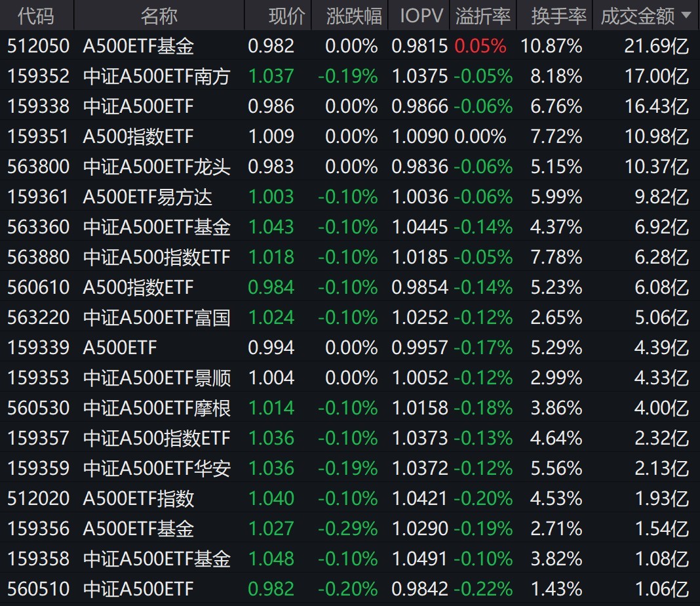Viewport: 700px width, 606px height.
Task: Click turnover rate 10.87%
Action: (551, 46)
